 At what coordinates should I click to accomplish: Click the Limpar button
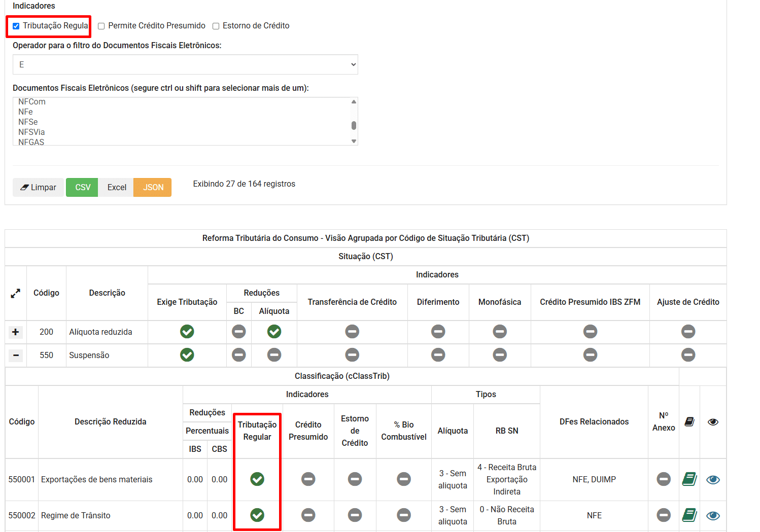38,187
